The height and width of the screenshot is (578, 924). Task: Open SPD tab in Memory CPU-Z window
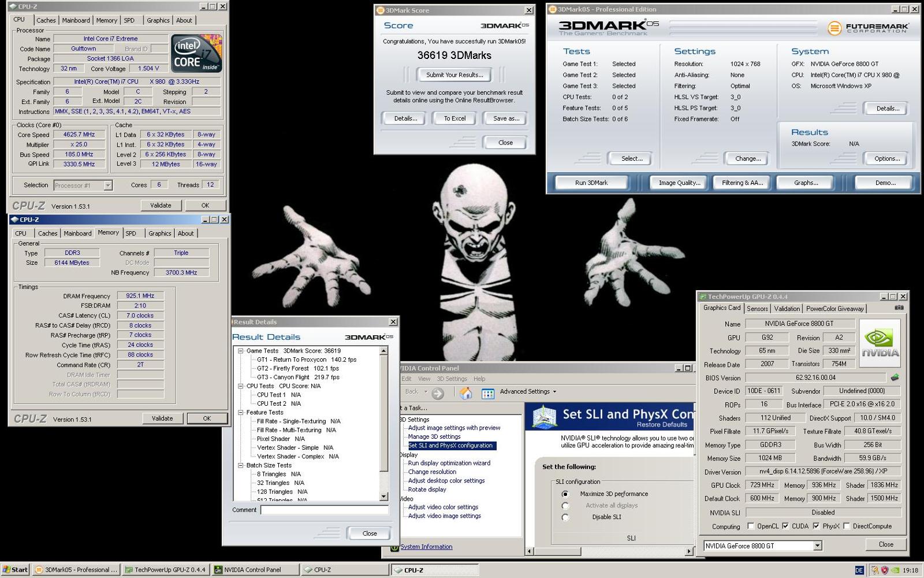(131, 234)
